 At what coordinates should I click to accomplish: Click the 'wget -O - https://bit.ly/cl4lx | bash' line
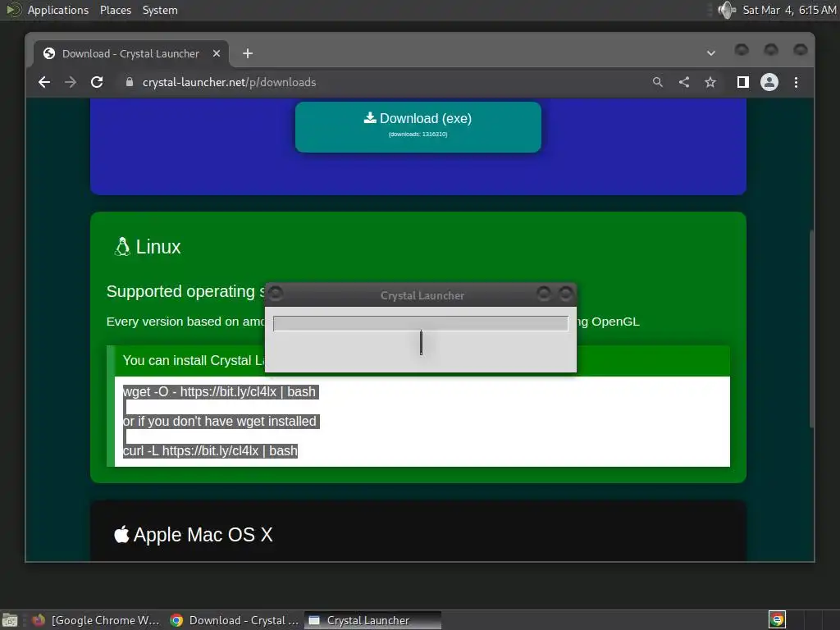(x=221, y=391)
